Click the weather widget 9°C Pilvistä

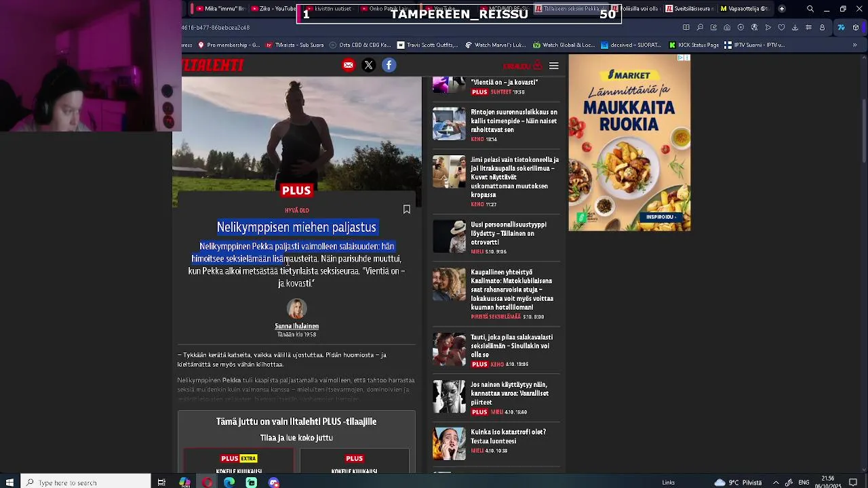[738, 483]
